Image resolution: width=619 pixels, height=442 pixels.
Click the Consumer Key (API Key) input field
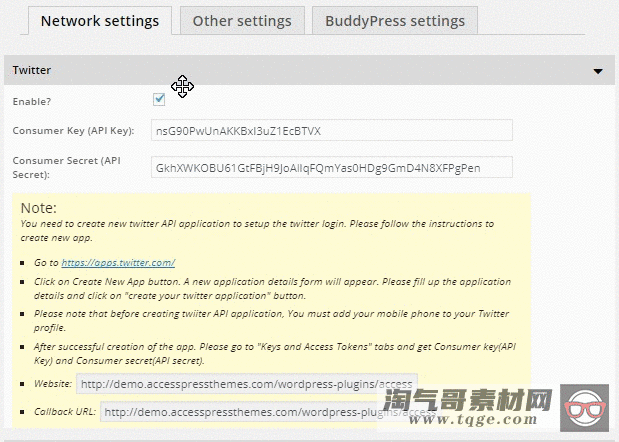330,131
